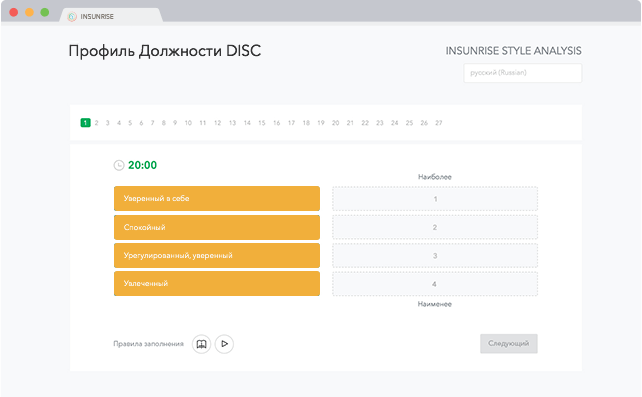Select the Уверенный в себе option
642x397 pixels.
point(217,198)
